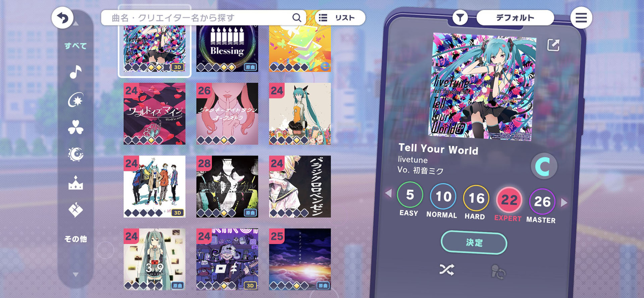
Task: Confirm song with the 決定 button
Action: (474, 243)
